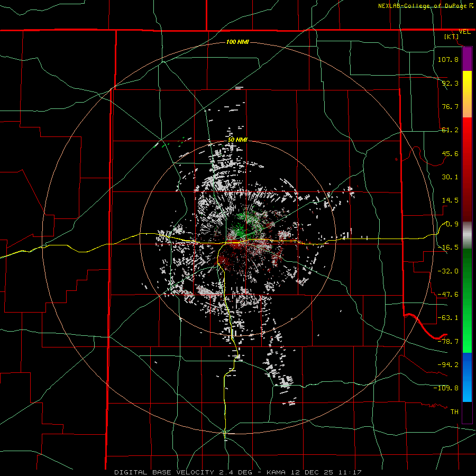
Task: Click the -109.8 legend value
Action: [446, 388]
